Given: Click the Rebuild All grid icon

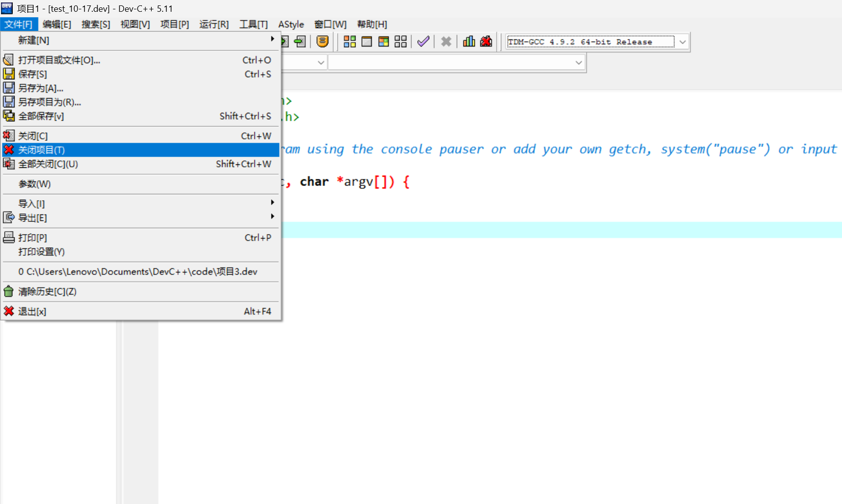Looking at the screenshot, I should [401, 42].
